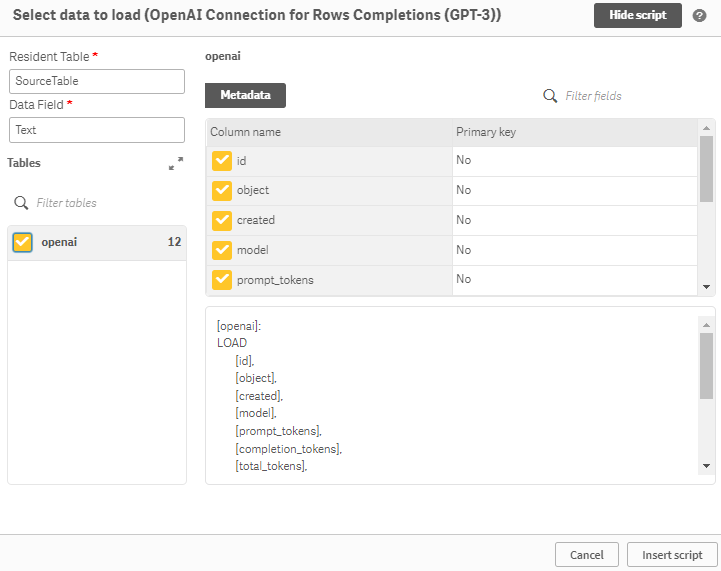
Task: Click the Insert script button
Action: pos(672,555)
